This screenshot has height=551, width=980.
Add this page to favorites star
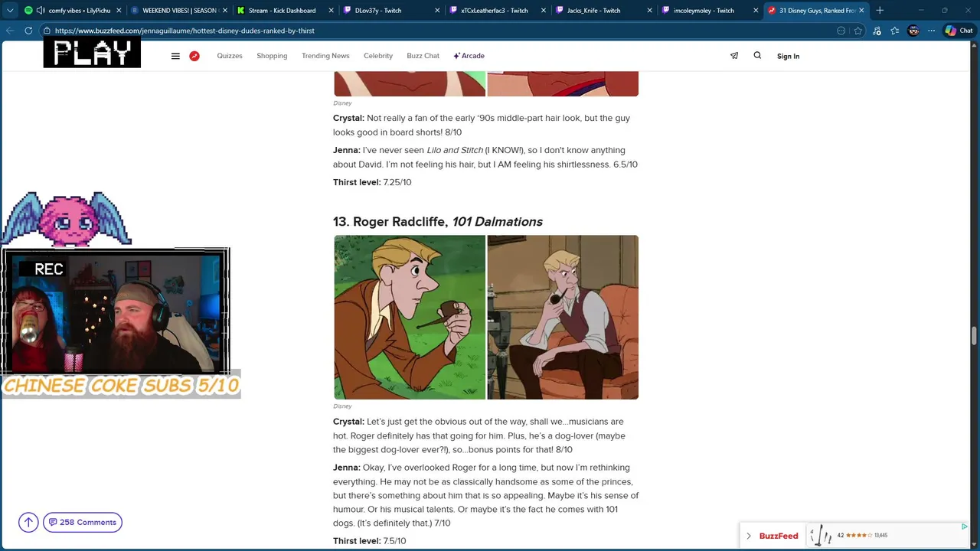pos(858,31)
